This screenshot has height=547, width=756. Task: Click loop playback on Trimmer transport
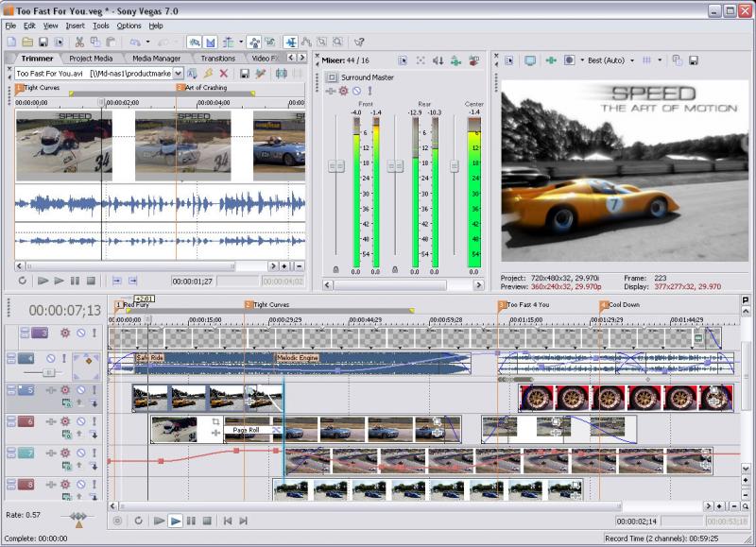point(22,281)
